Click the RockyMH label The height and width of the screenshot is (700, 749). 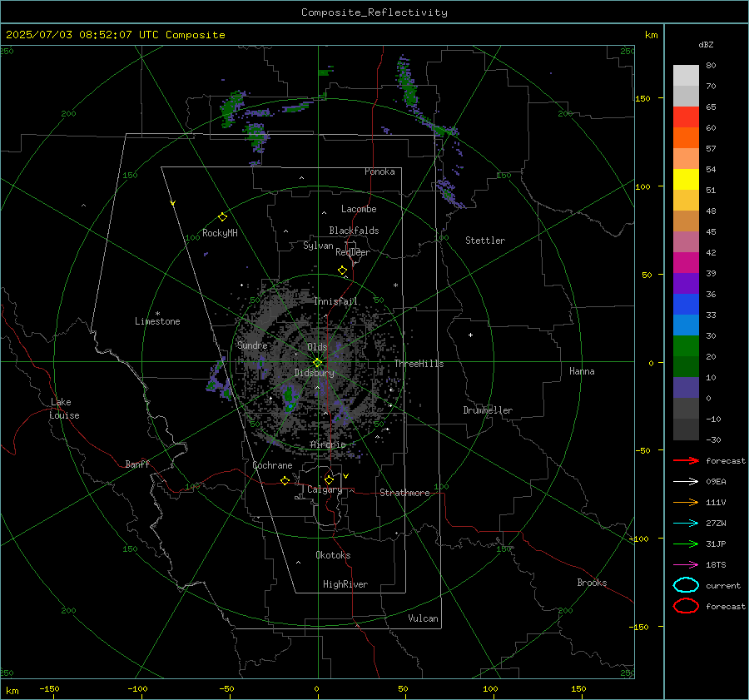click(220, 233)
